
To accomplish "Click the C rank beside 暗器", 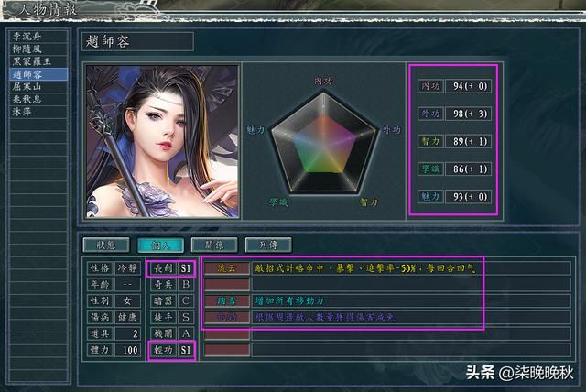I will pos(186,301).
